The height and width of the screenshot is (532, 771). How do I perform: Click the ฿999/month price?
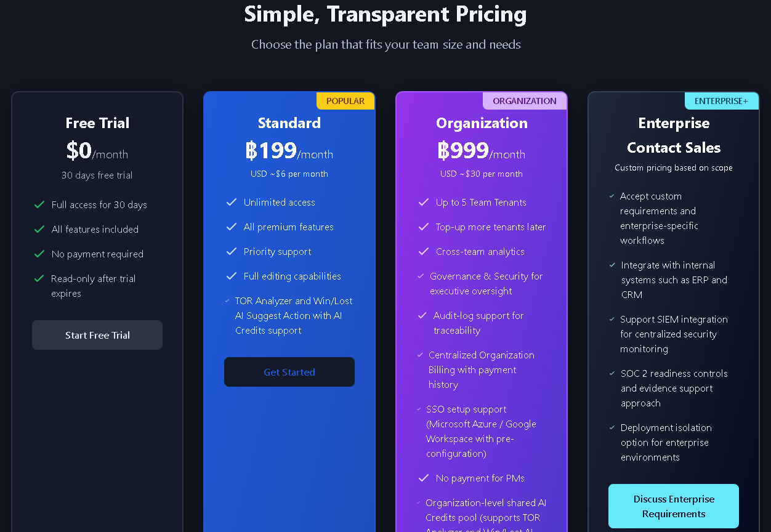(x=482, y=151)
